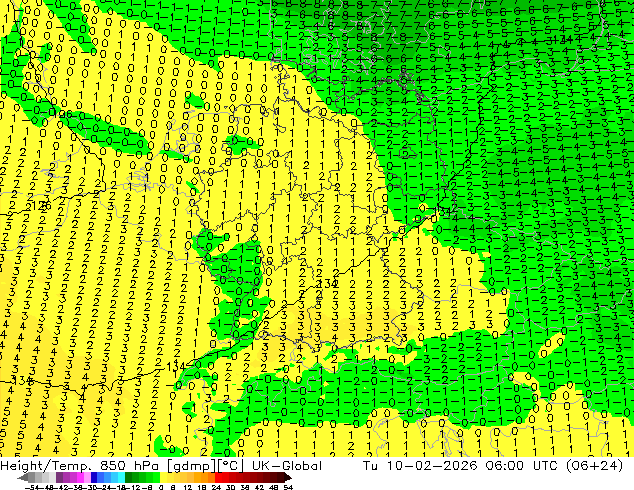Select the bright red swatch in the legend

218,477
